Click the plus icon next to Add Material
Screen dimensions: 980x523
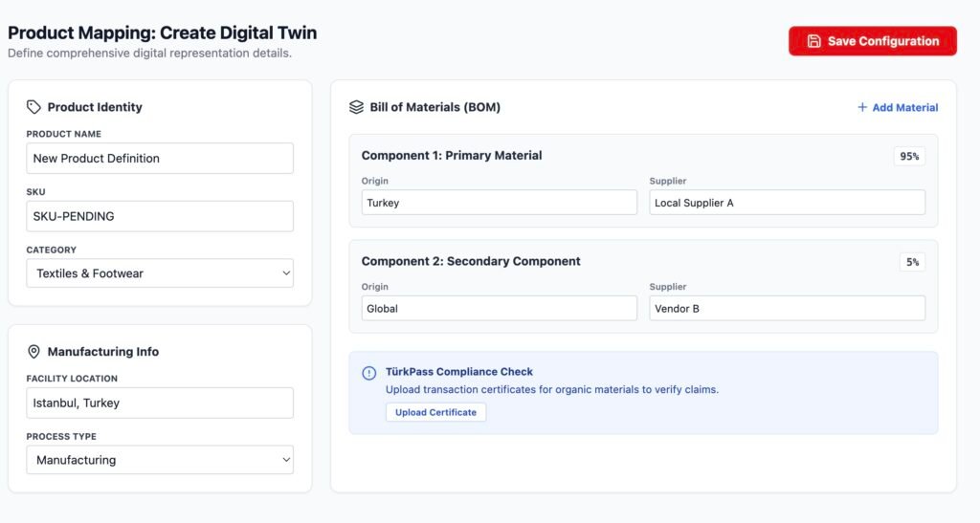[x=862, y=108]
